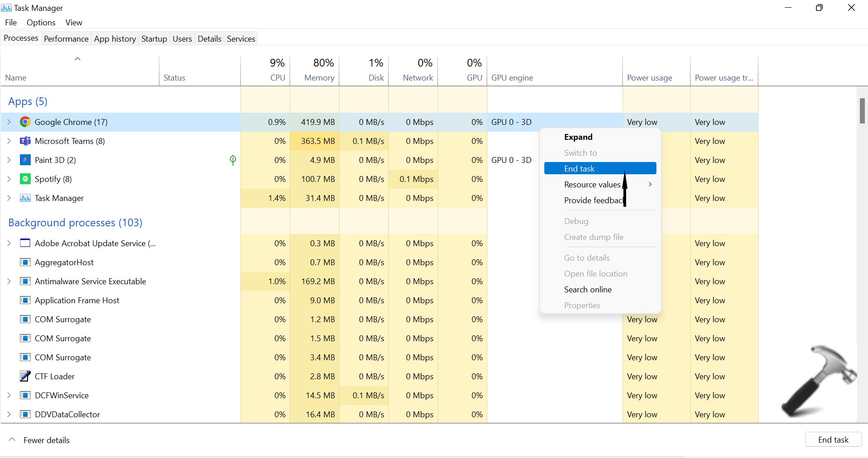Image resolution: width=868 pixels, height=458 pixels.
Task: Choose Search online from context menu
Action: [x=588, y=290]
